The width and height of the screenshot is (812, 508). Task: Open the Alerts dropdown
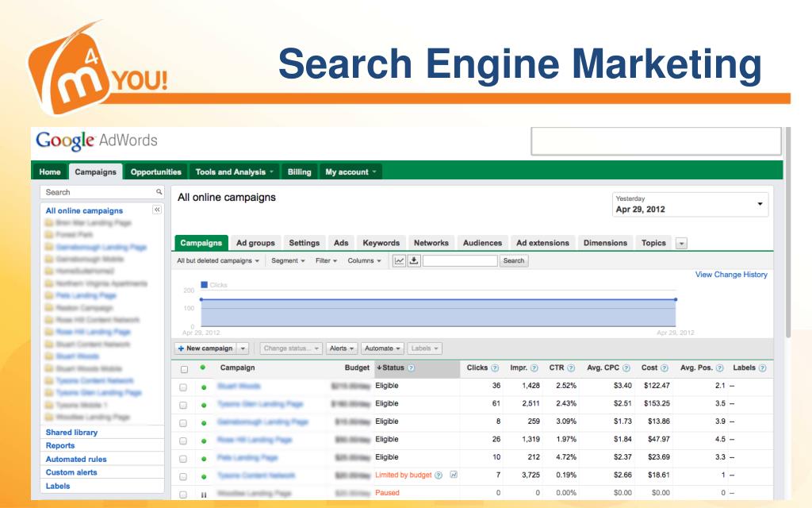[x=341, y=348]
